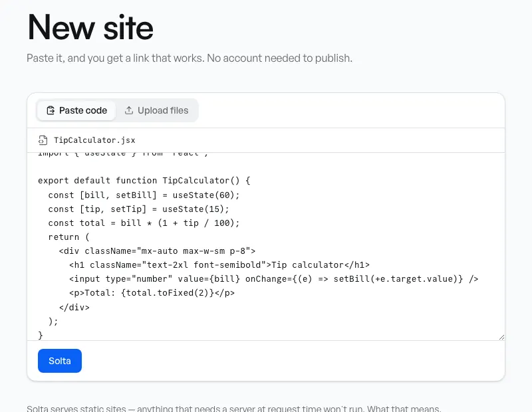The image size is (532, 412).
Task: Switch to the Paste code tab
Action: (76, 110)
